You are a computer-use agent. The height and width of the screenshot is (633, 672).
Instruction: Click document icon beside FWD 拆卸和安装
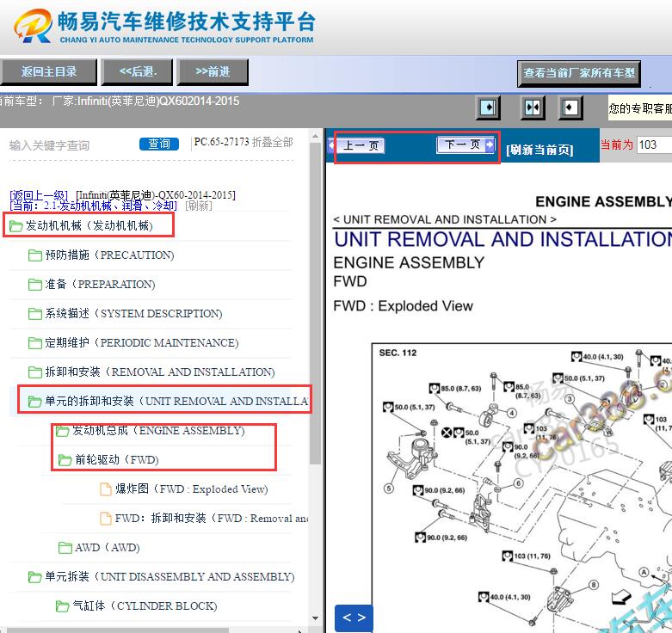coord(106,519)
